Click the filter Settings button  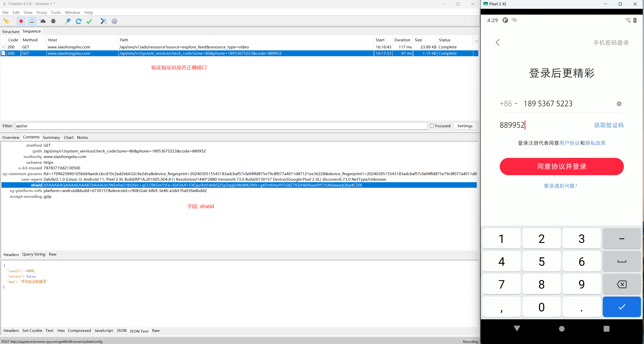pyautogui.click(x=465, y=126)
